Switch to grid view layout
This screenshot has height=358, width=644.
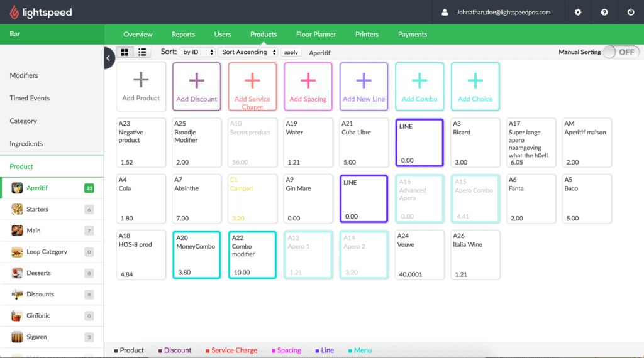pyautogui.click(x=125, y=52)
